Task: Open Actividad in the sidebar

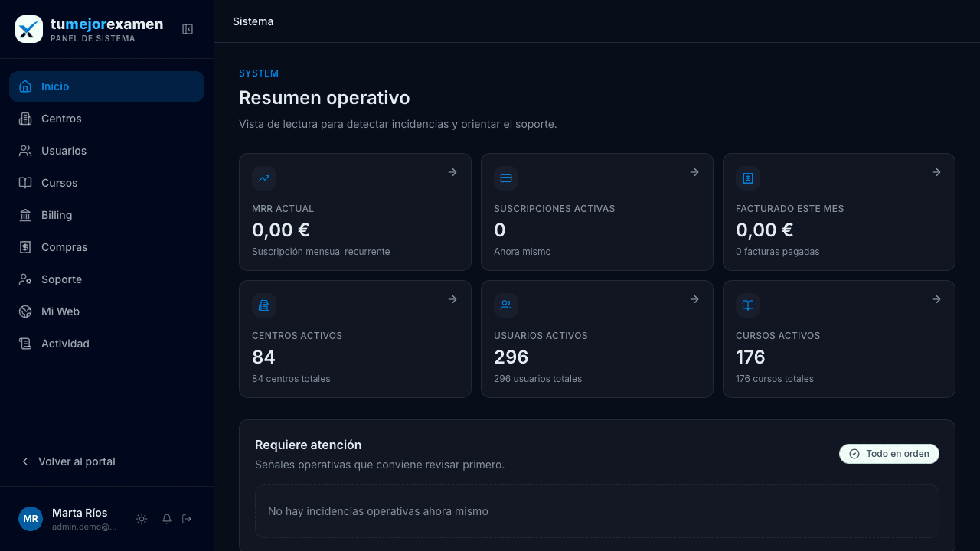Action: (106, 344)
